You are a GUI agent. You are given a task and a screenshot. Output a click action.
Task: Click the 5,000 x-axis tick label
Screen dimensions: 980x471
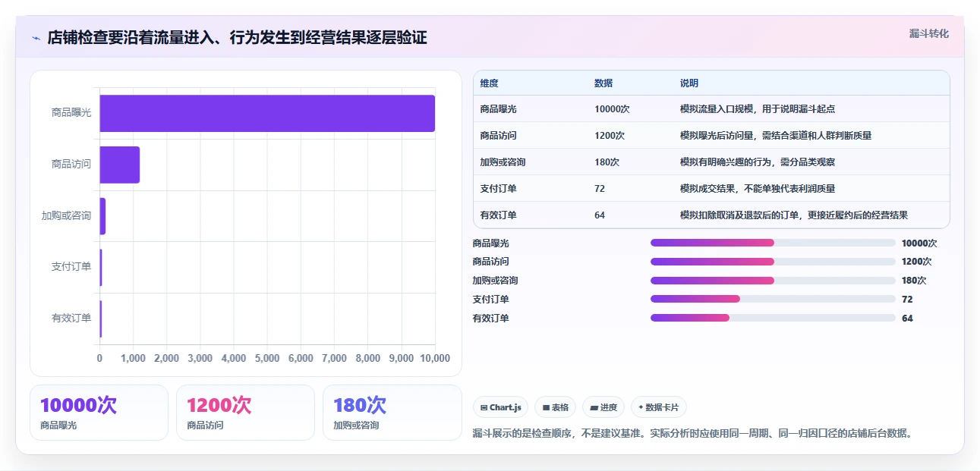point(267,358)
